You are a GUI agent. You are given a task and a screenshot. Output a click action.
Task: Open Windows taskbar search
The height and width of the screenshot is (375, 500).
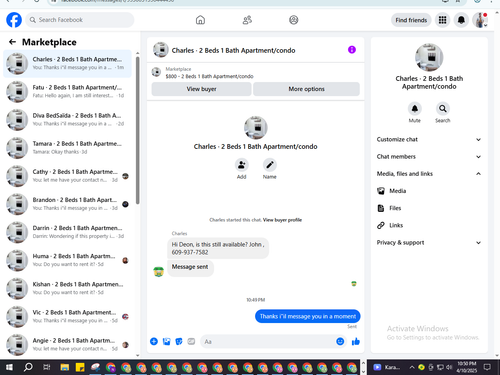(28, 367)
